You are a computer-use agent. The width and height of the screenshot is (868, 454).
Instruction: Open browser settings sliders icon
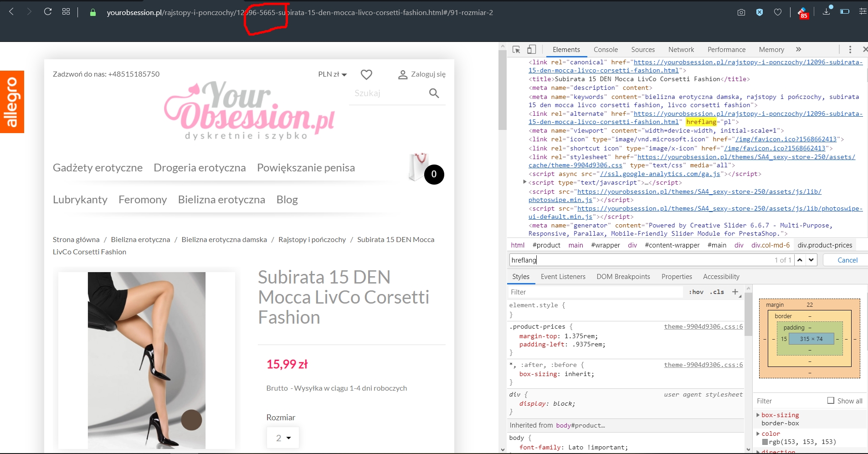[863, 12]
